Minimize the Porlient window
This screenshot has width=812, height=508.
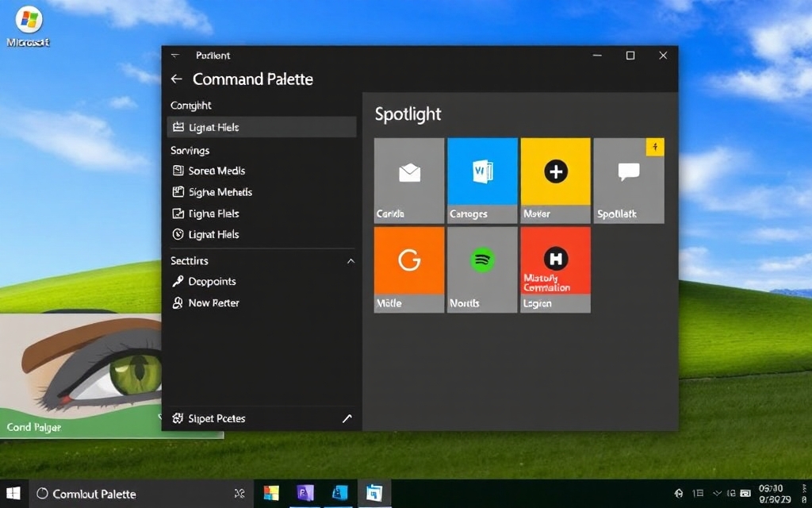click(597, 56)
